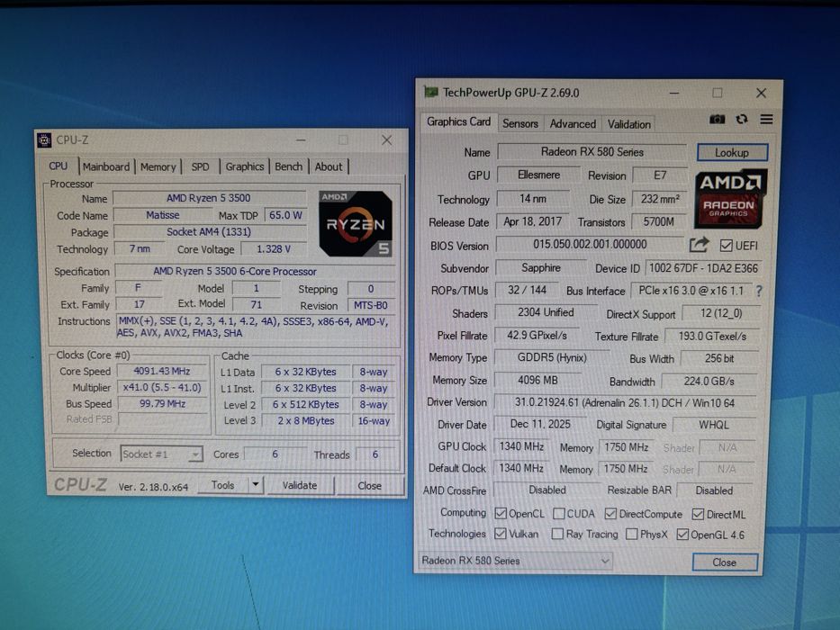Viewport: 840px width, 630px height.
Task: Open the SPD tab in CPU-Z
Action: (201, 167)
